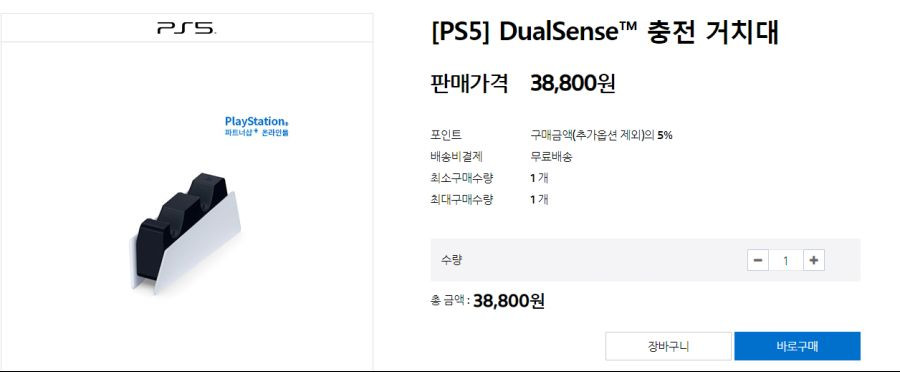This screenshot has width=900, height=372.
Task: Click the 최대구매수량 label
Action: [461, 200]
